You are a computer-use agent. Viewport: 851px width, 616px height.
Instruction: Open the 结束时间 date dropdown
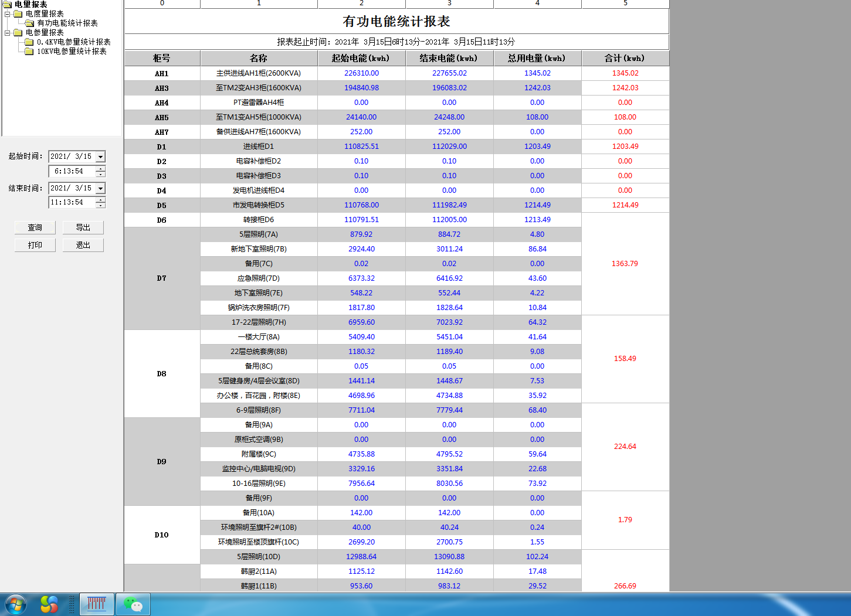pyautogui.click(x=100, y=188)
